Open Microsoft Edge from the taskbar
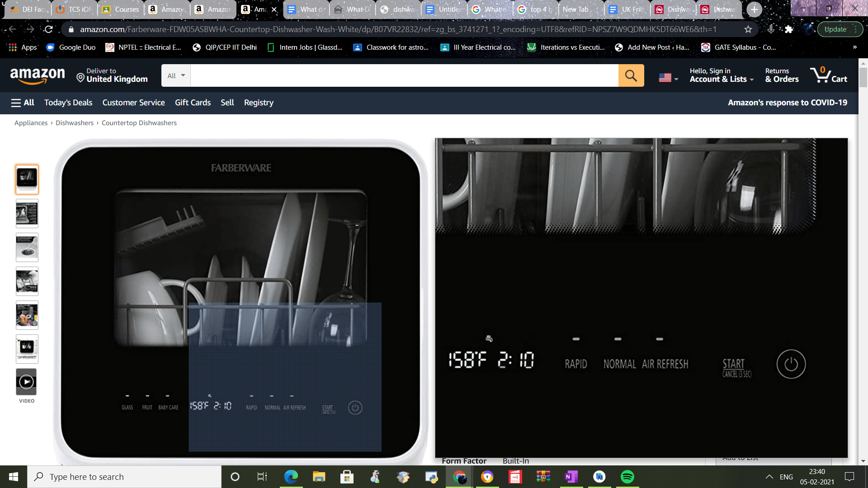868x488 pixels. 291,477
